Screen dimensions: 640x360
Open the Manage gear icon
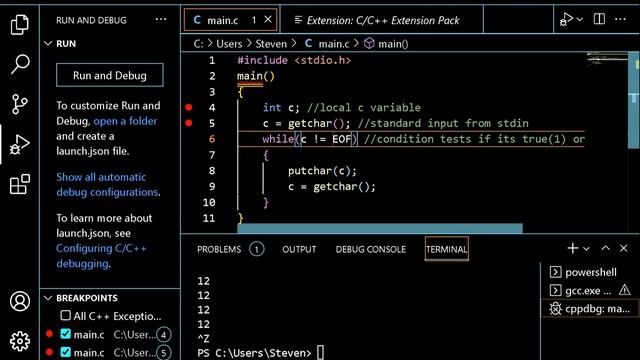pyautogui.click(x=20, y=341)
